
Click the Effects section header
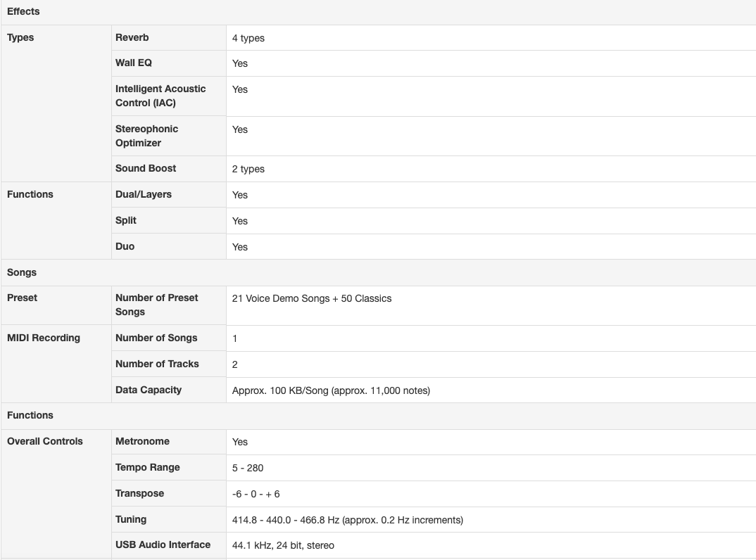coord(23,11)
